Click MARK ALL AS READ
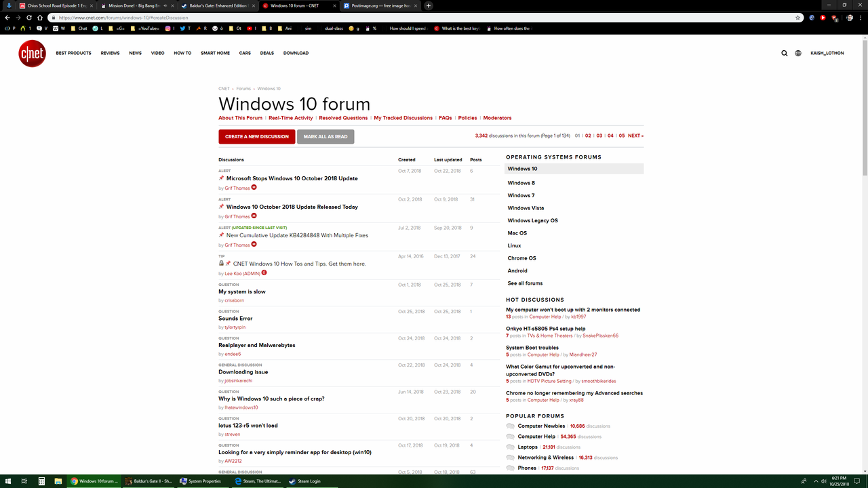The image size is (868, 488). (x=325, y=136)
